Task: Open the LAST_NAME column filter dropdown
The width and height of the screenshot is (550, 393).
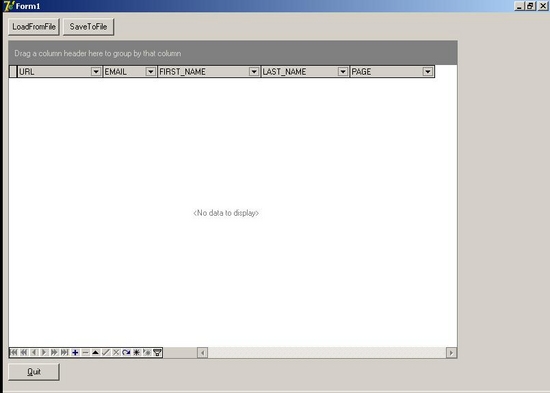Action: point(343,72)
